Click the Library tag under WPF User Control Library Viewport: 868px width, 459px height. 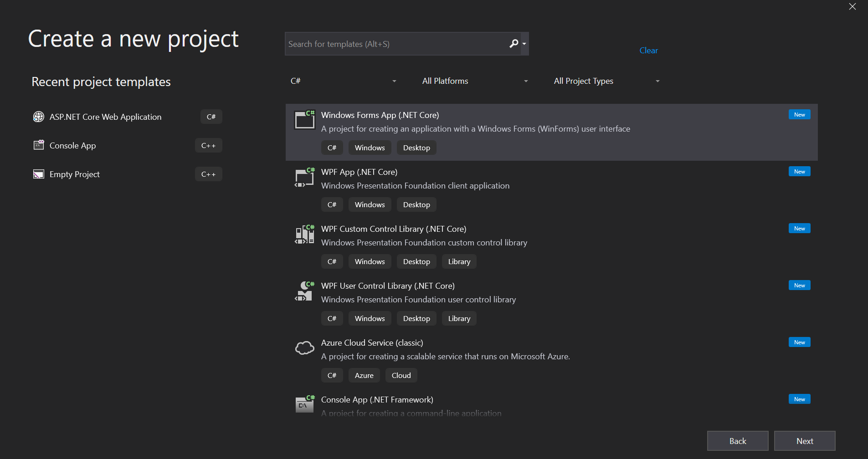pos(459,319)
